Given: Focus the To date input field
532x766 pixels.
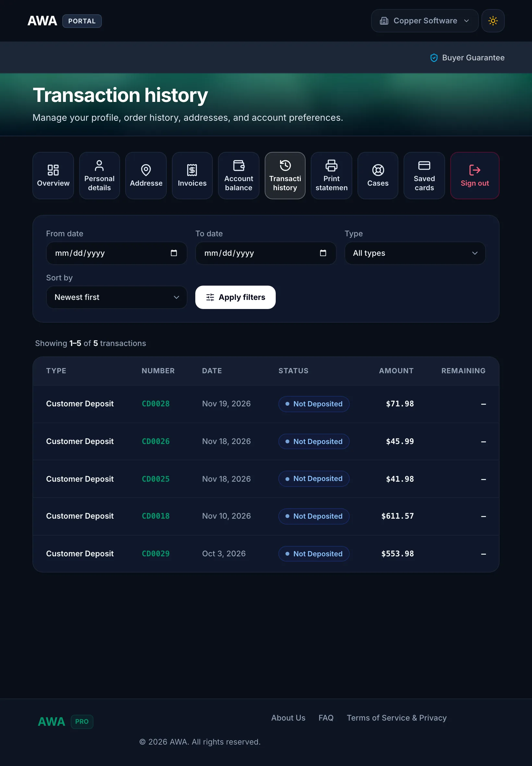Looking at the screenshot, I should pyautogui.click(x=266, y=253).
